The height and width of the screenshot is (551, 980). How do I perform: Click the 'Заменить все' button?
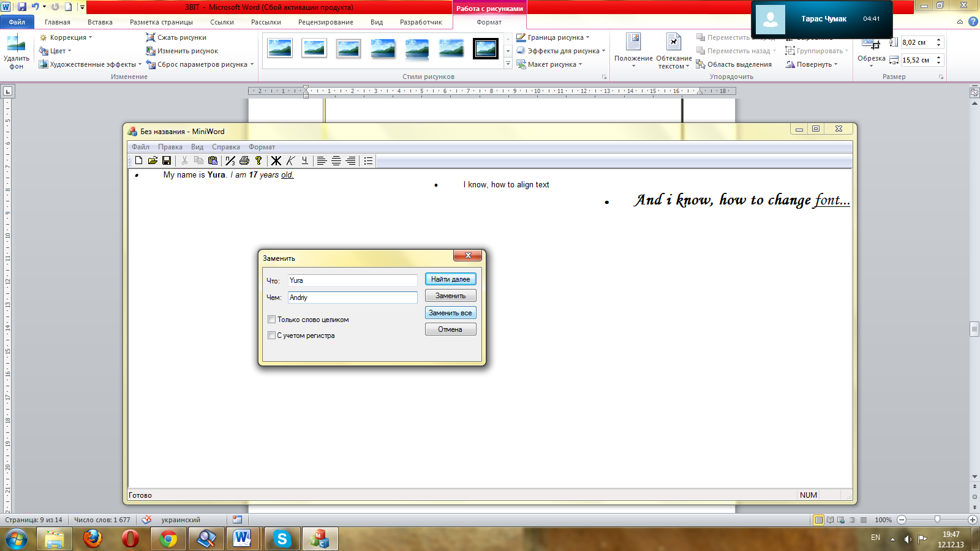(450, 313)
